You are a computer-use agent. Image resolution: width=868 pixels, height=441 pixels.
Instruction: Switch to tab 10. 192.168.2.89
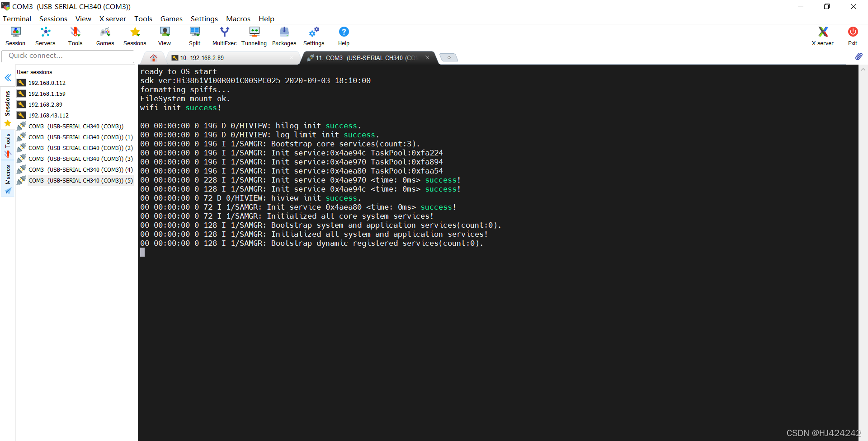233,58
